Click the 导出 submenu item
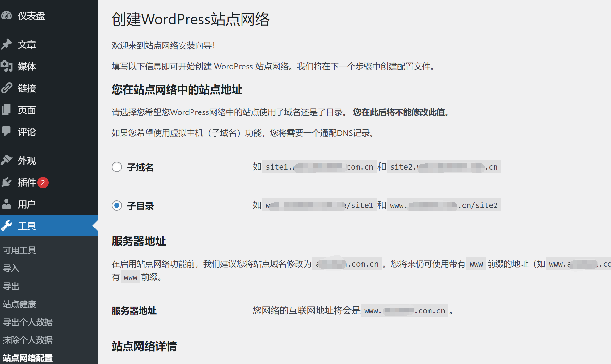This screenshot has width=611, height=364. (x=11, y=286)
